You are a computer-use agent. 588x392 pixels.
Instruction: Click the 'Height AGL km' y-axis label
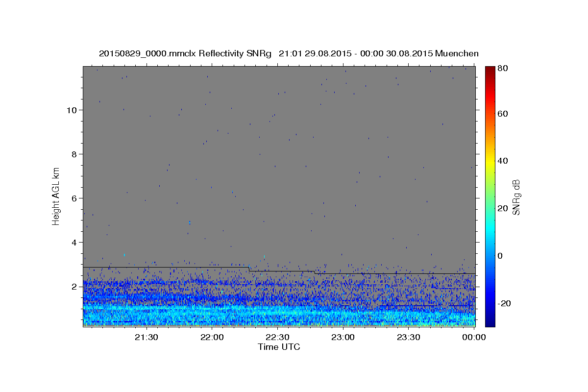(x=56, y=196)
